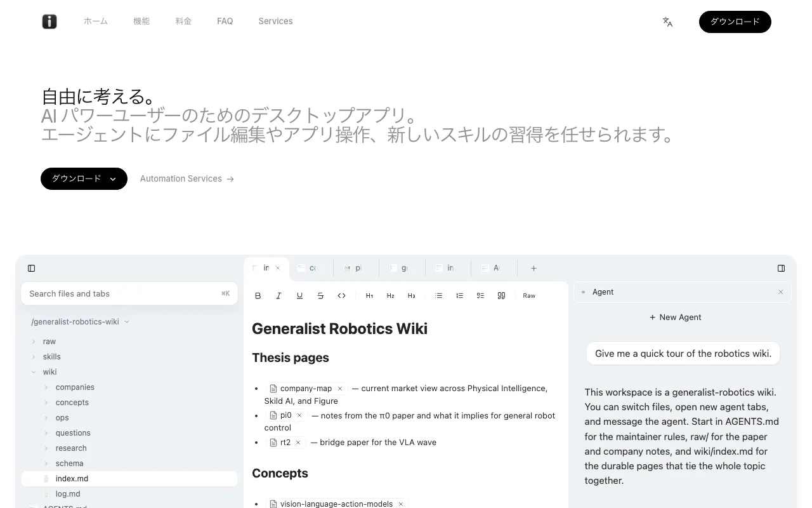This screenshot has width=812, height=508.
Task: Remove the vision-language-action-models chip
Action: pyautogui.click(x=400, y=504)
